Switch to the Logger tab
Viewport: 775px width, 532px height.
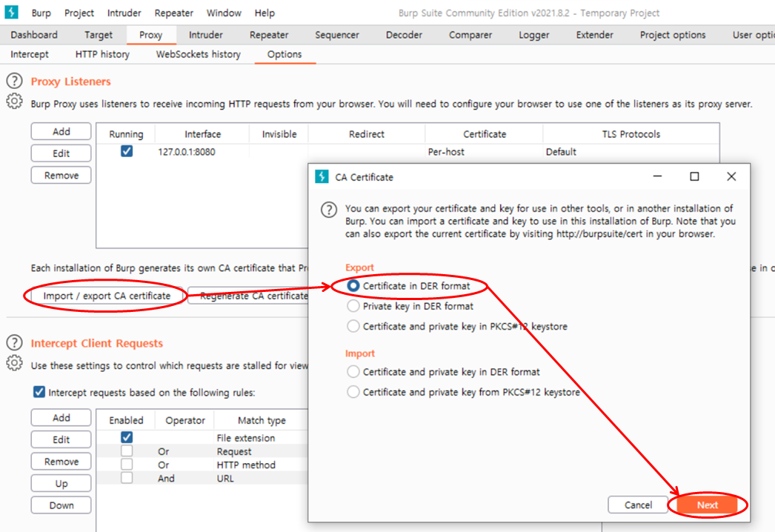point(533,35)
